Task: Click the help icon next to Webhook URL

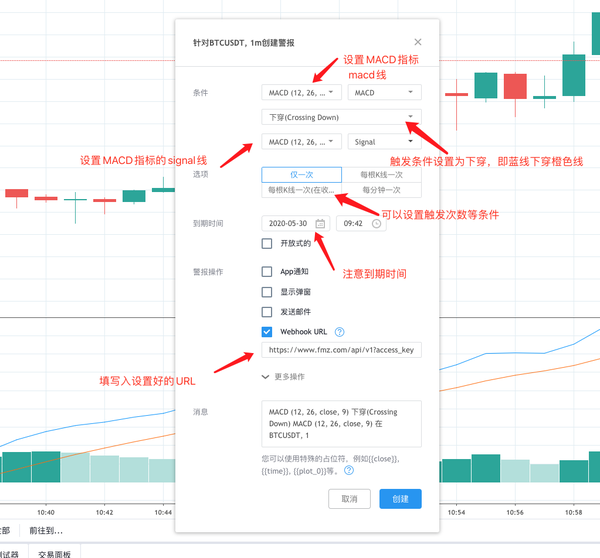Action: [340, 332]
